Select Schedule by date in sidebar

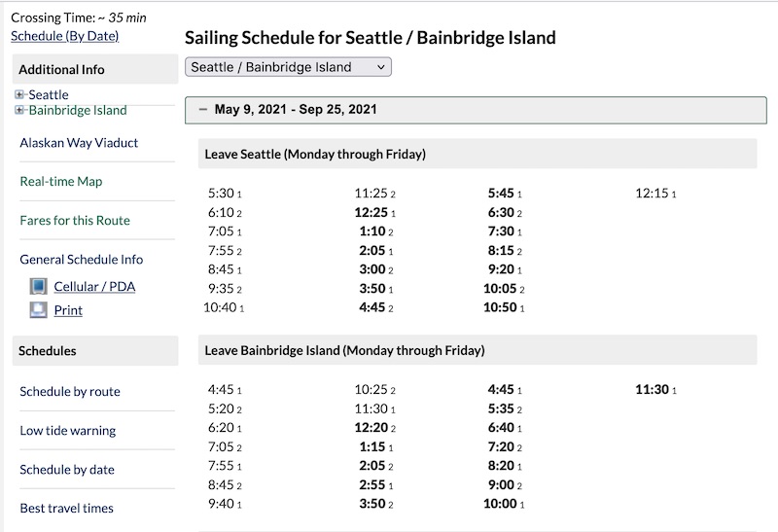pos(67,469)
